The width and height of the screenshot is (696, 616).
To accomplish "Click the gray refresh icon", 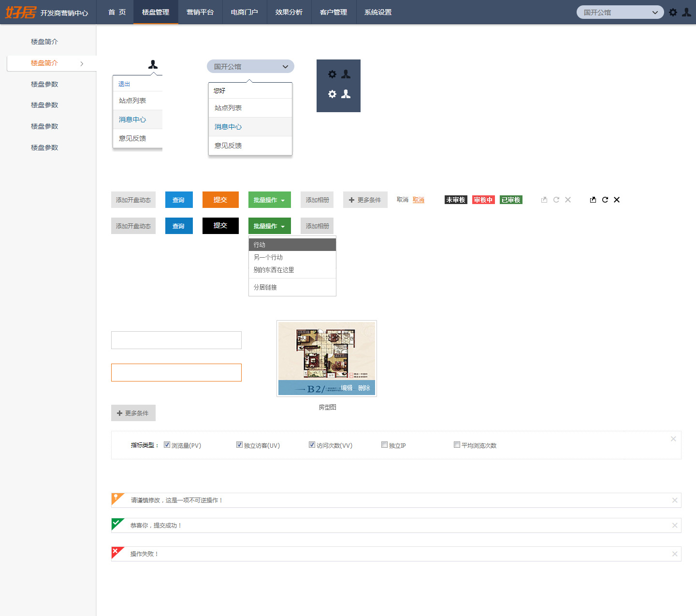I will point(556,200).
